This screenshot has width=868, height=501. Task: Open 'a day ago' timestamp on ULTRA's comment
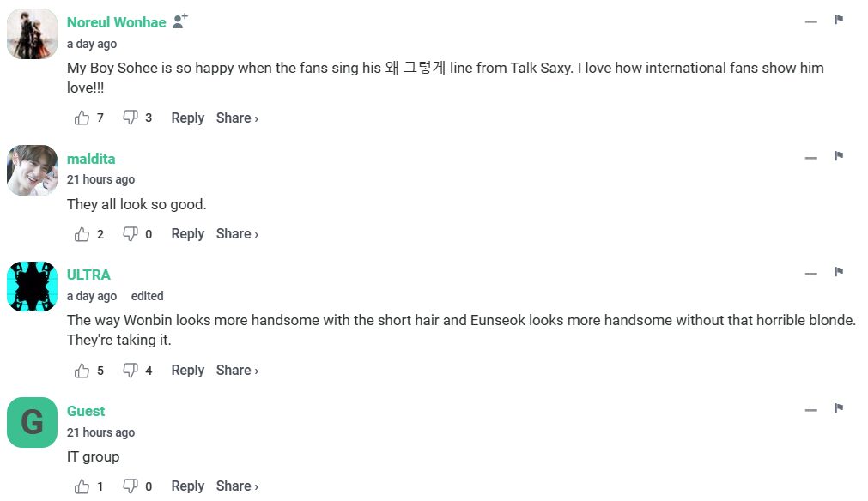point(92,296)
